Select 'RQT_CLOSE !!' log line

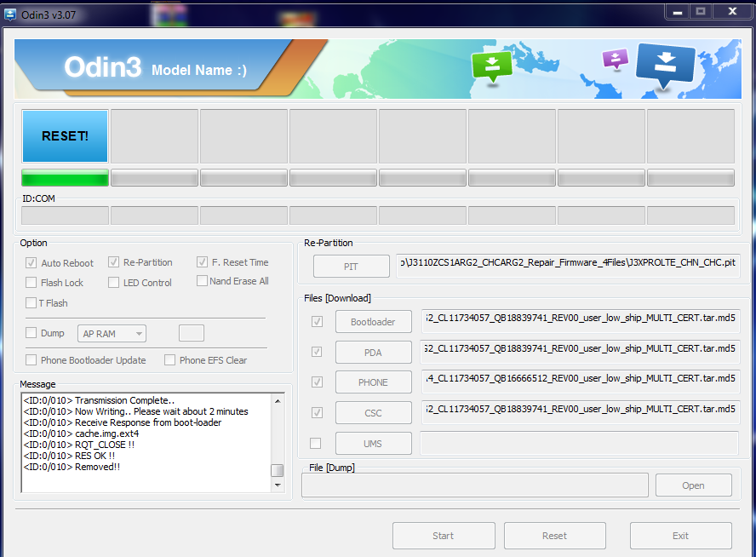tap(79, 445)
